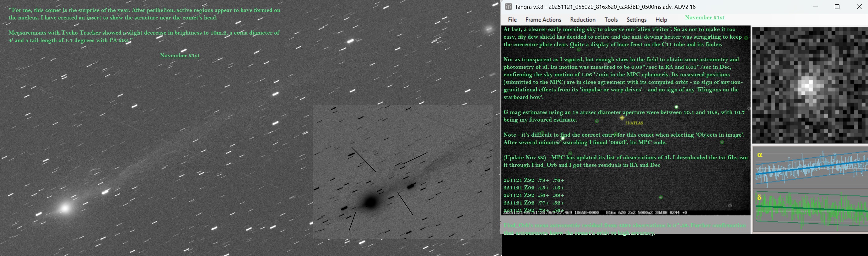This screenshot has width=868, height=256.
Task: Maximize the Tangra window
Action: tap(837, 7)
